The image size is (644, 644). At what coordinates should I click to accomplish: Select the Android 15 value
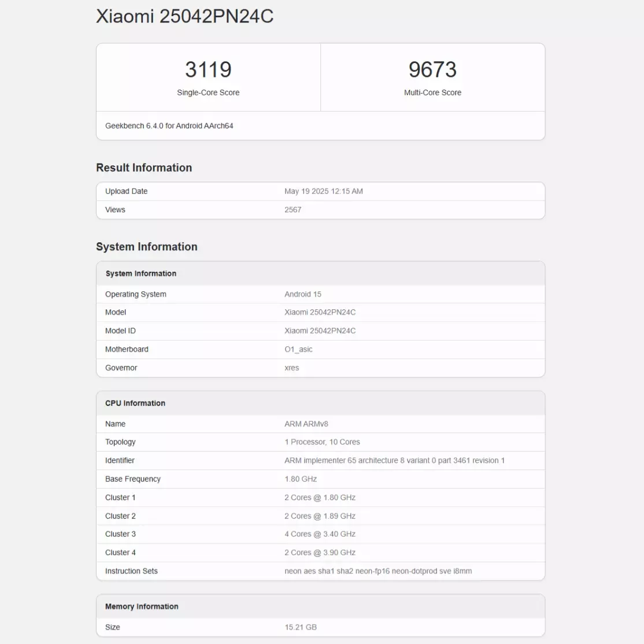click(x=303, y=294)
